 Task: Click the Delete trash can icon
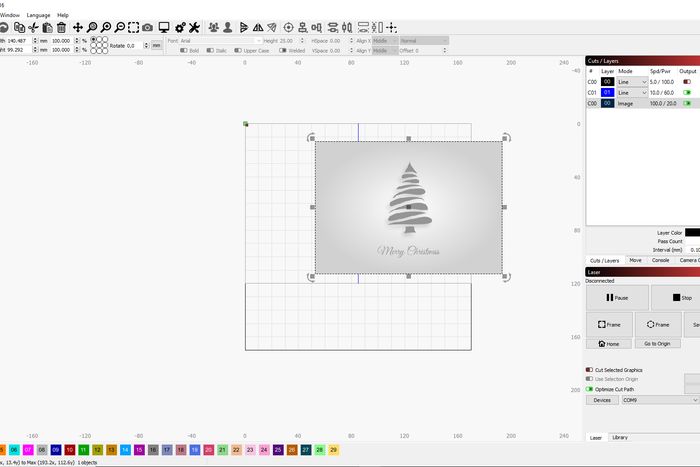(x=61, y=27)
